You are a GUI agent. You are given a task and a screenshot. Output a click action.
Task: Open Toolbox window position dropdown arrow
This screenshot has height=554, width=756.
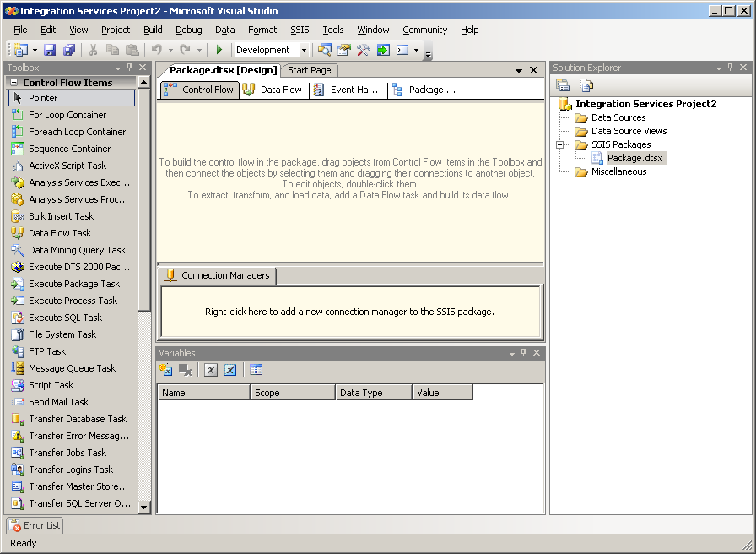point(117,68)
